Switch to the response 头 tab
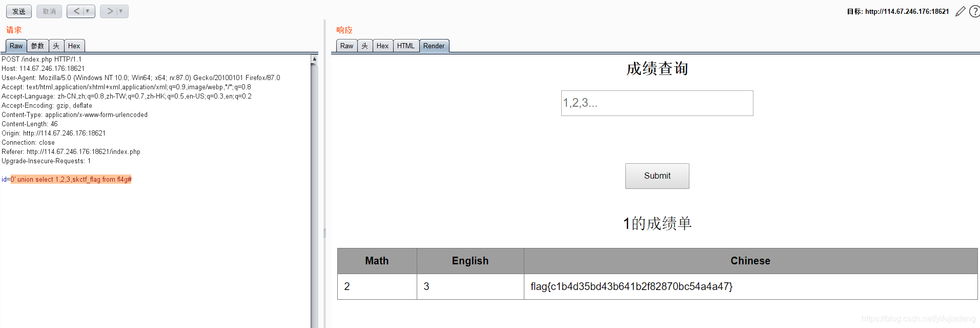 point(365,46)
